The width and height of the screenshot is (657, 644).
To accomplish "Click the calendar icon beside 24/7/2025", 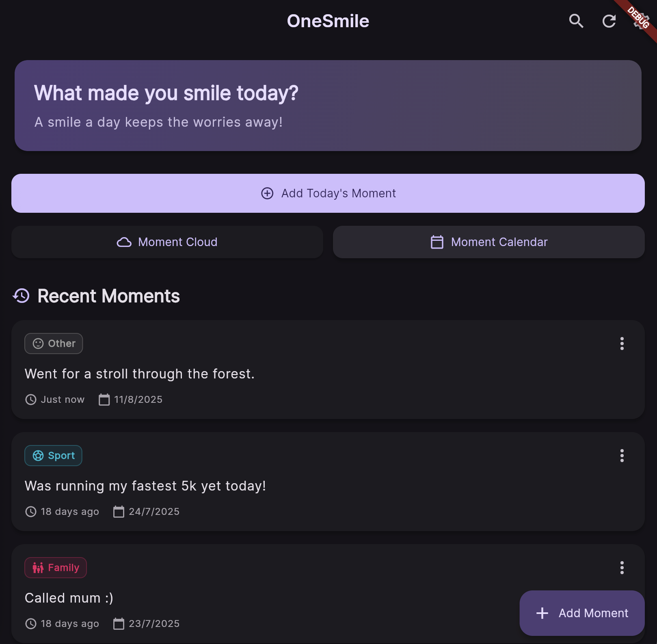I will click(x=119, y=512).
